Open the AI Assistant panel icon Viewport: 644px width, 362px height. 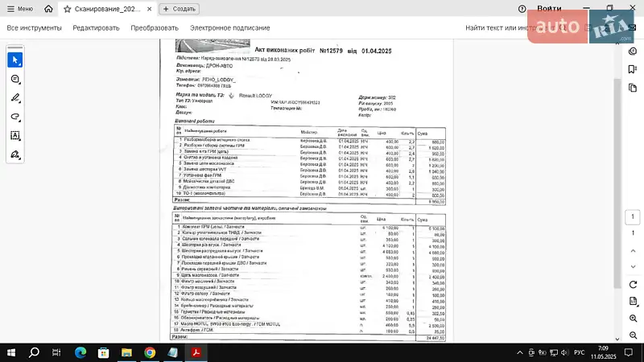633,51
